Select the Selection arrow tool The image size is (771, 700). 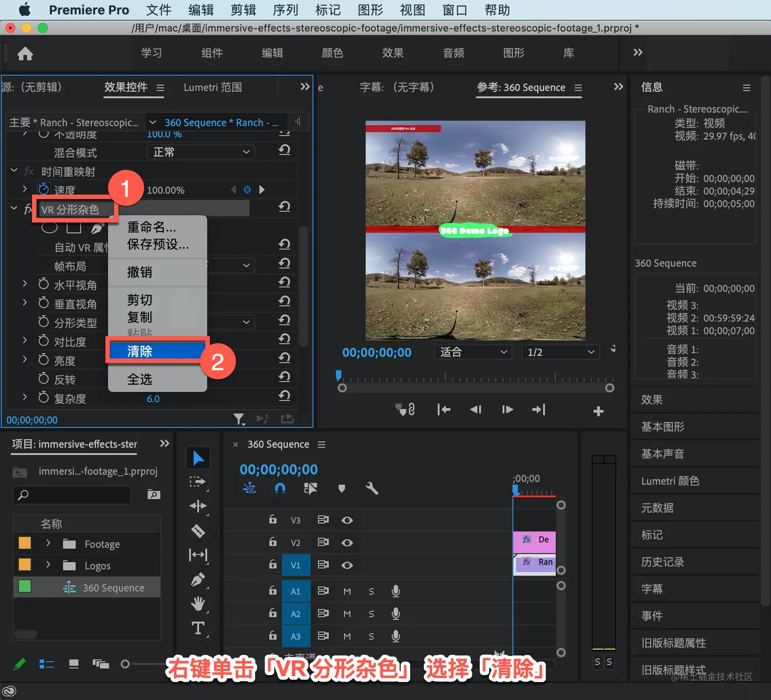[198, 458]
